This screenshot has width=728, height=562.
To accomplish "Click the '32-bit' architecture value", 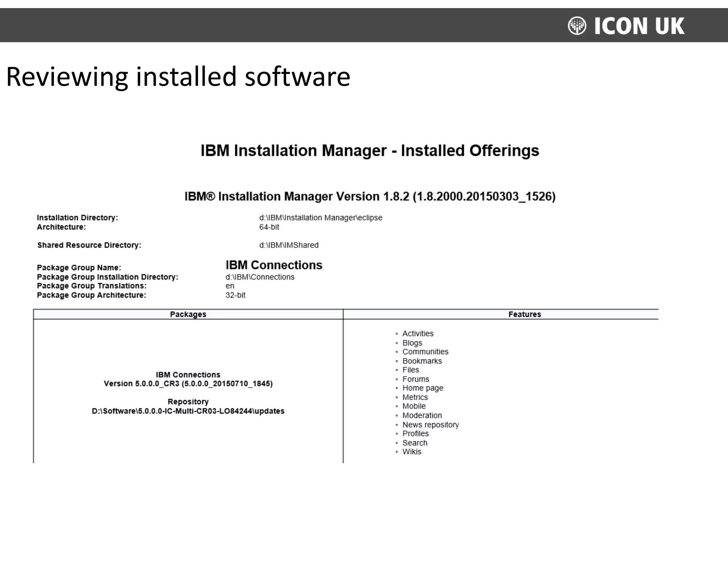I will 235,295.
